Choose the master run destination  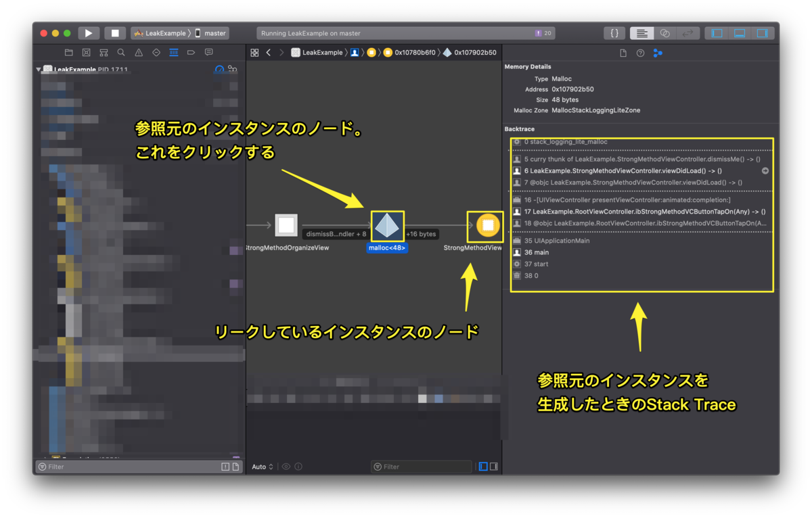211,33
